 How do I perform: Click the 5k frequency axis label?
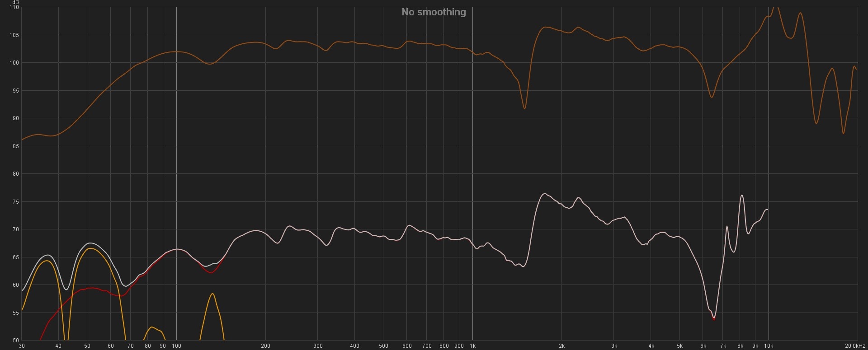(x=679, y=346)
